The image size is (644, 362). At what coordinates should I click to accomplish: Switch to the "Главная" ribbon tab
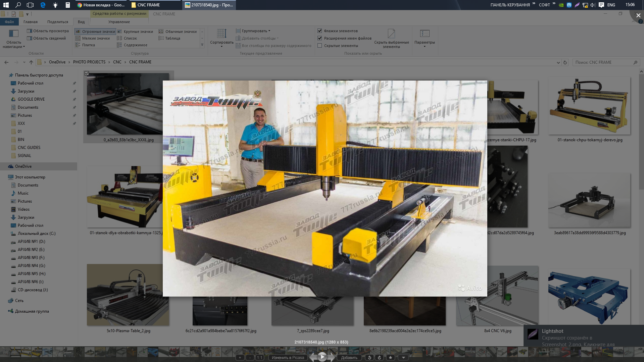coord(31,22)
